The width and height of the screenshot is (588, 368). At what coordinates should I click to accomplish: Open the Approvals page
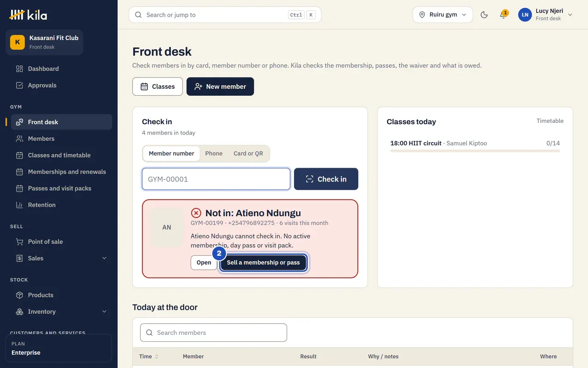pyautogui.click(x=62, y=85)
